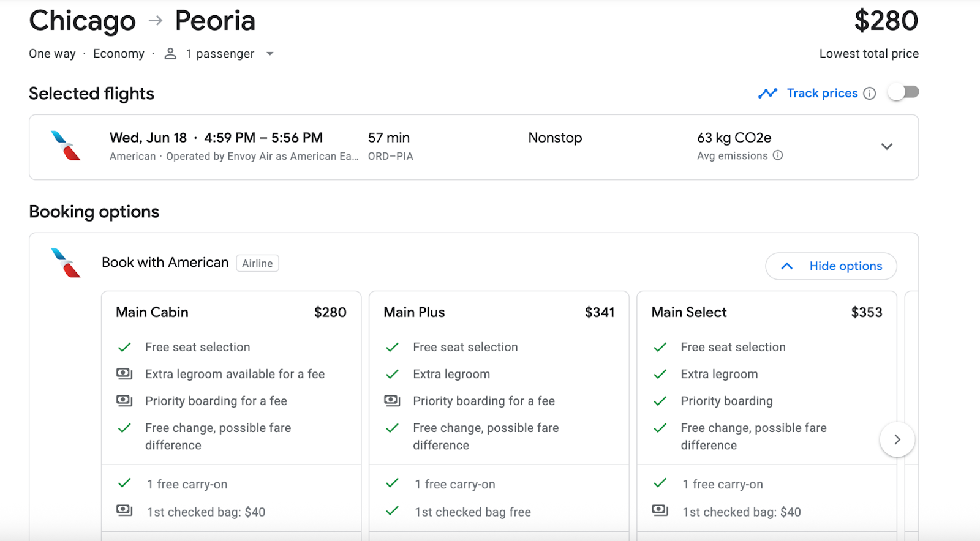Viewport: 980px width, 541px height.
Task: Click the Hide options up-chevron icon
Action: 787,266
